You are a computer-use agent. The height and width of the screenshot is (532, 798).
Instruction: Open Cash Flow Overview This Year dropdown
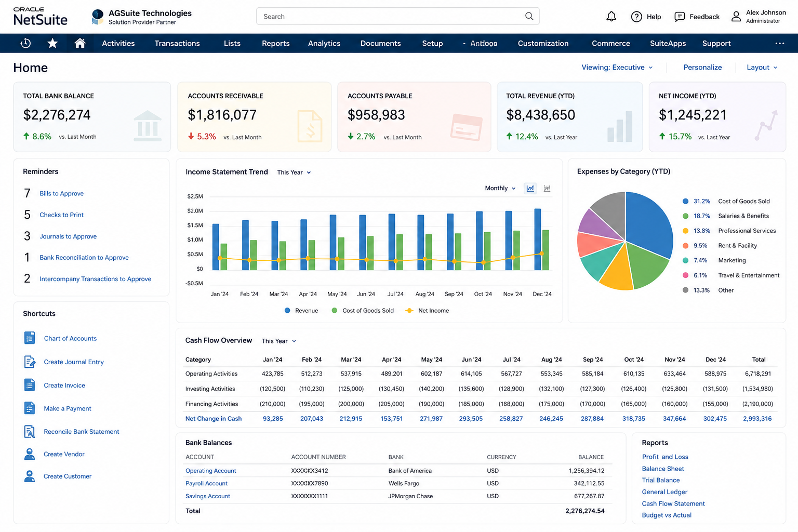pos(279,341)
